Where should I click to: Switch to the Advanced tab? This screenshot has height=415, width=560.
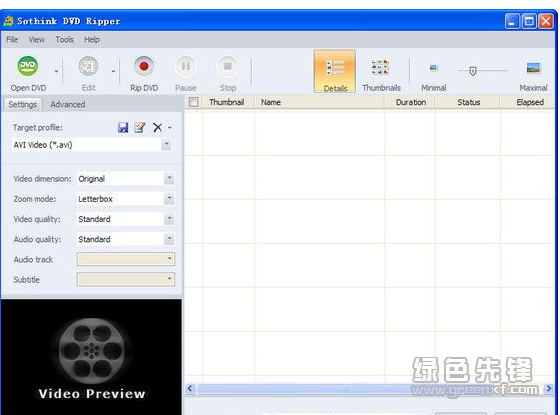tap(68, 104)
